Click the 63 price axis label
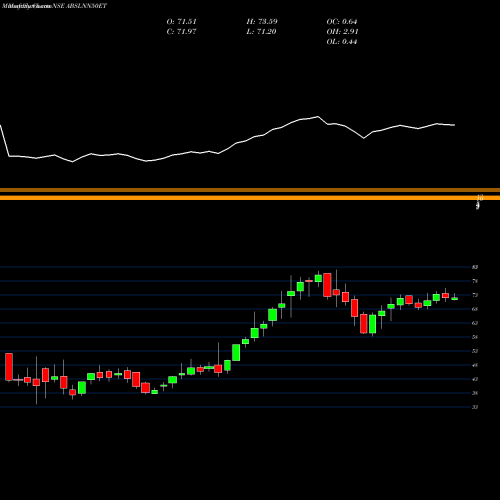The image size is (500, 500). 475,323
